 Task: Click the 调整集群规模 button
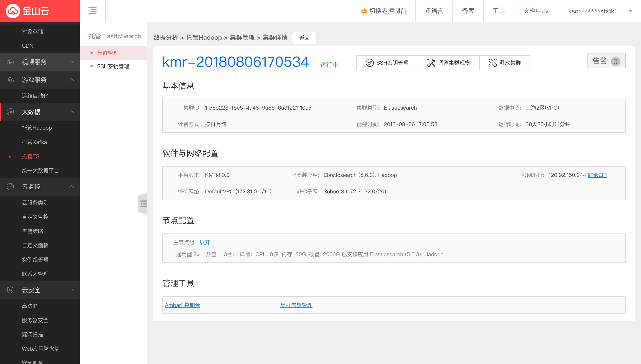point(448,63)
